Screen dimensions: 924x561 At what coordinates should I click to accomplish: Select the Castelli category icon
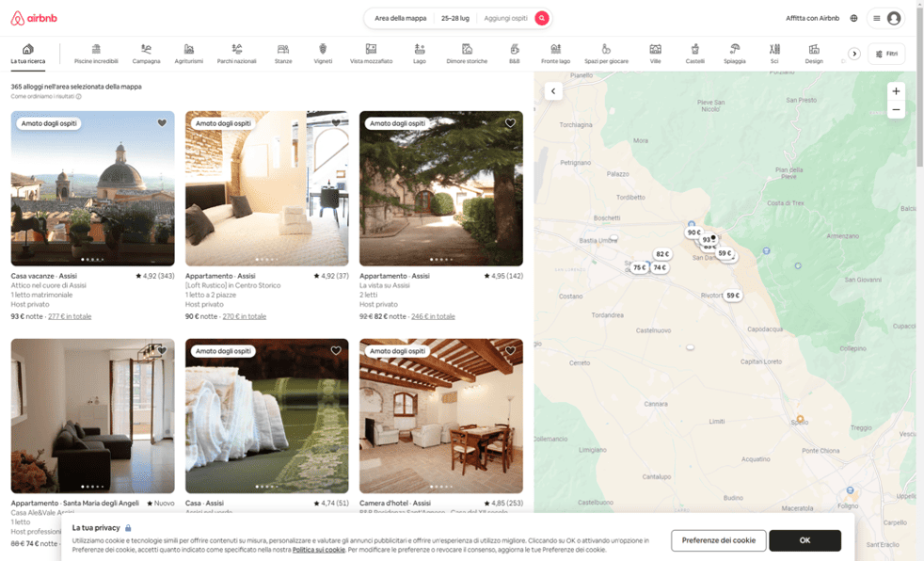point(694,54)
